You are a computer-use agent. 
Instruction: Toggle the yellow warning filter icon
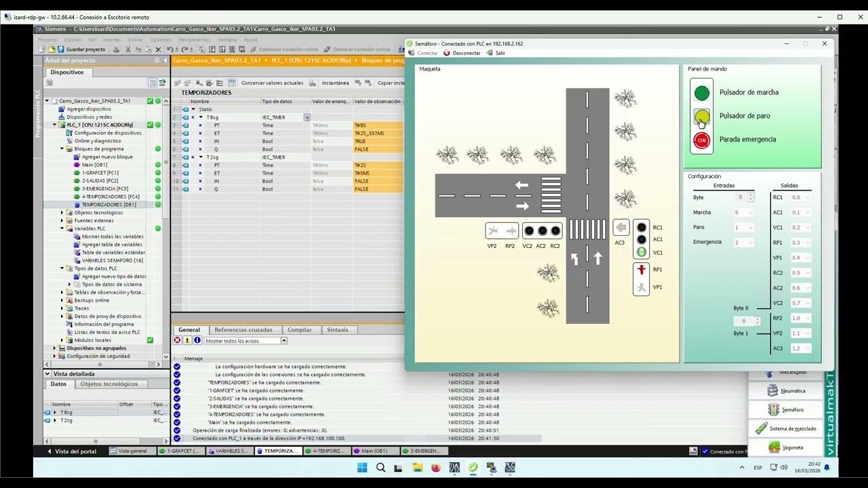[x=187, y=341]
